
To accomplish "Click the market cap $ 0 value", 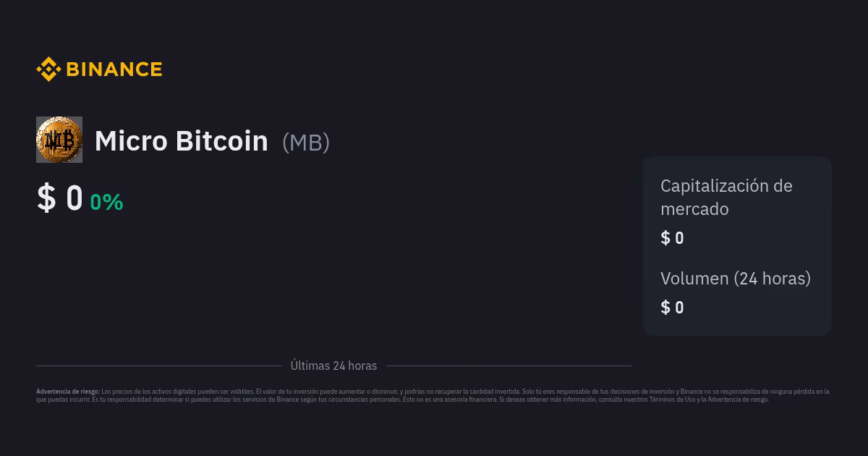I will tap(672, 237).
